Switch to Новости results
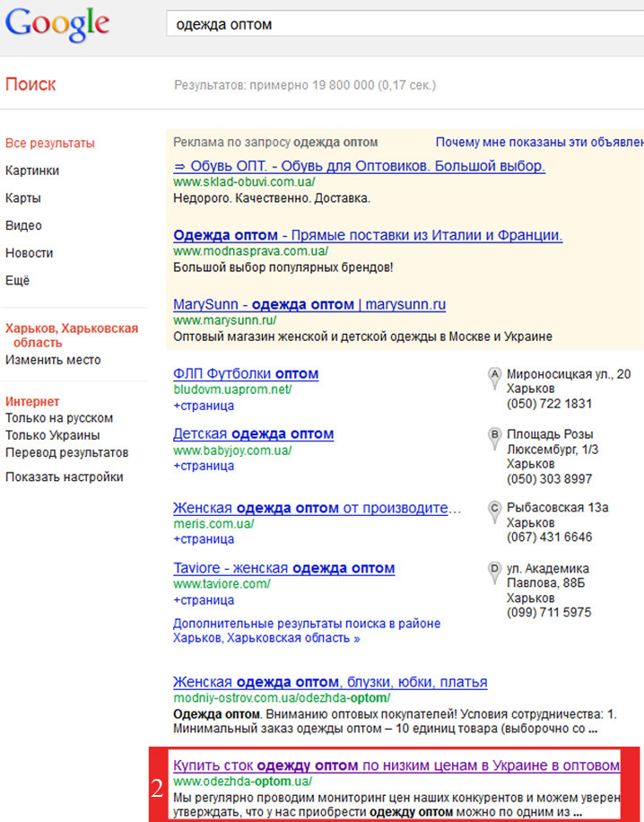This screenshot has height=822, width=644. point(29,253)
